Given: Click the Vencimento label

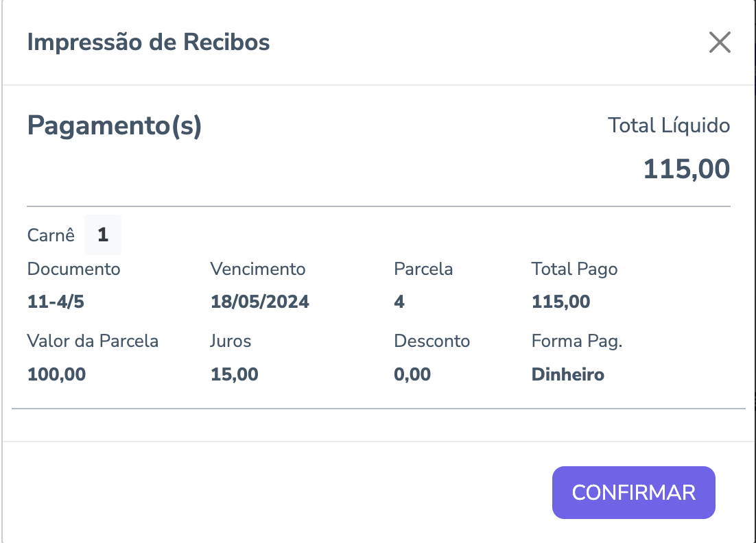Looking at the screenshot, I should 257,269.
